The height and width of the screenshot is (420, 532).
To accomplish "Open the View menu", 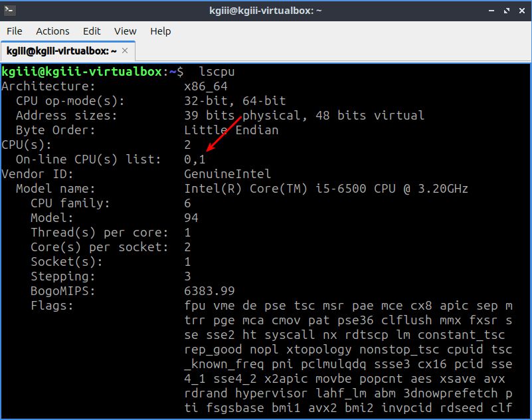I will [x=126, y=31].
